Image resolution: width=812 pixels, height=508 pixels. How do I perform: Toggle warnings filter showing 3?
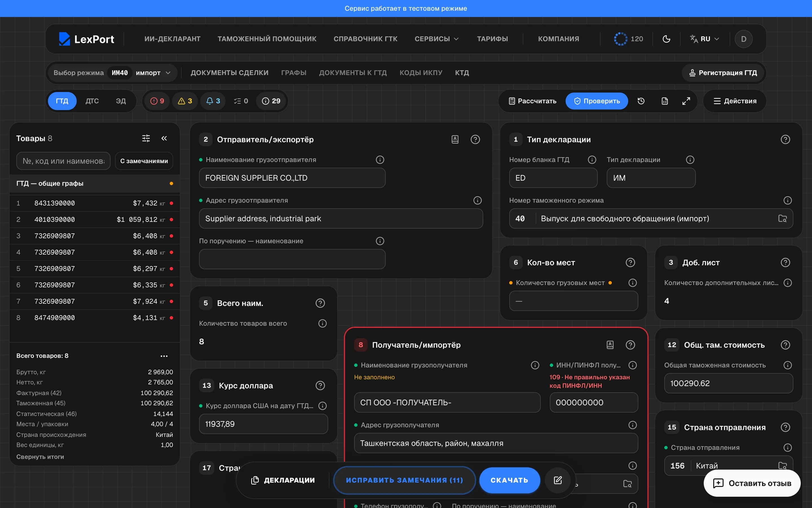point(185,101)
